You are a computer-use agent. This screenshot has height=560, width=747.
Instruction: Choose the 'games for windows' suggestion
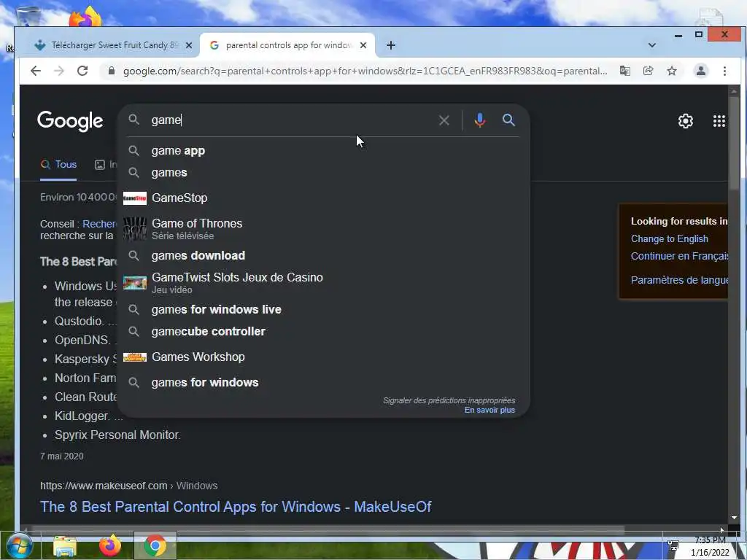[x=323, y=382]
